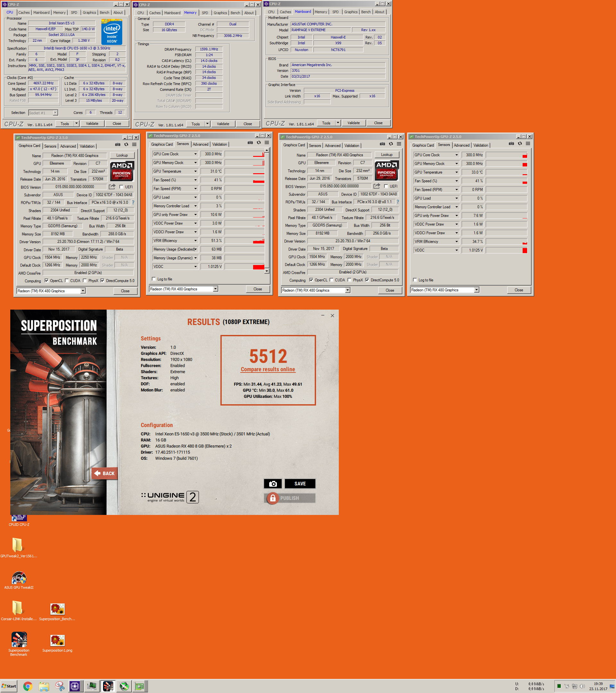Expand VDDC dropdown in sensors window showing 33.0 °C
The width and height of the screenshot is (616, 693).
point(456,250)
